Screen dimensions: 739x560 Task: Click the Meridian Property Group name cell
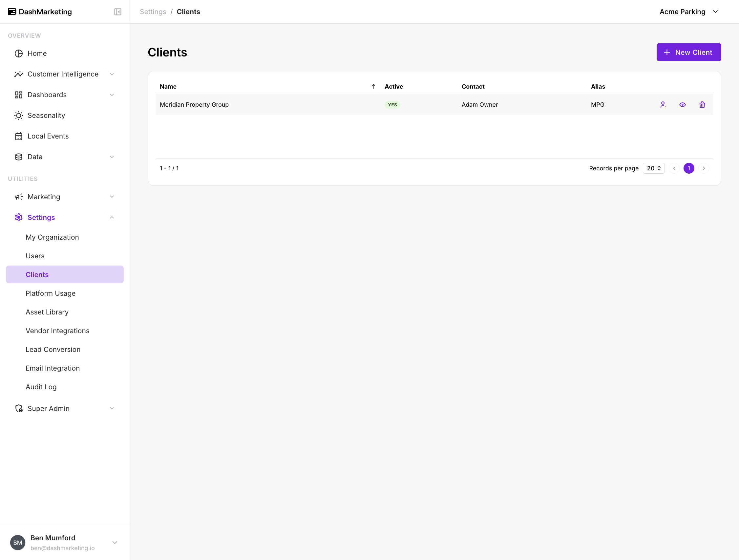coord(194,105)
